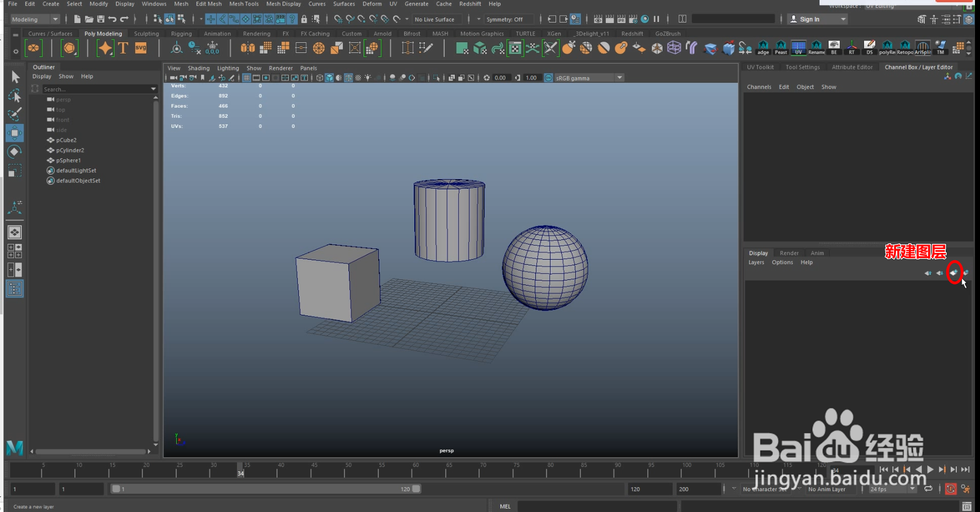980x512 pixels.
Task: Activate the Move tool in the toolbox
Action: [15, 133]
